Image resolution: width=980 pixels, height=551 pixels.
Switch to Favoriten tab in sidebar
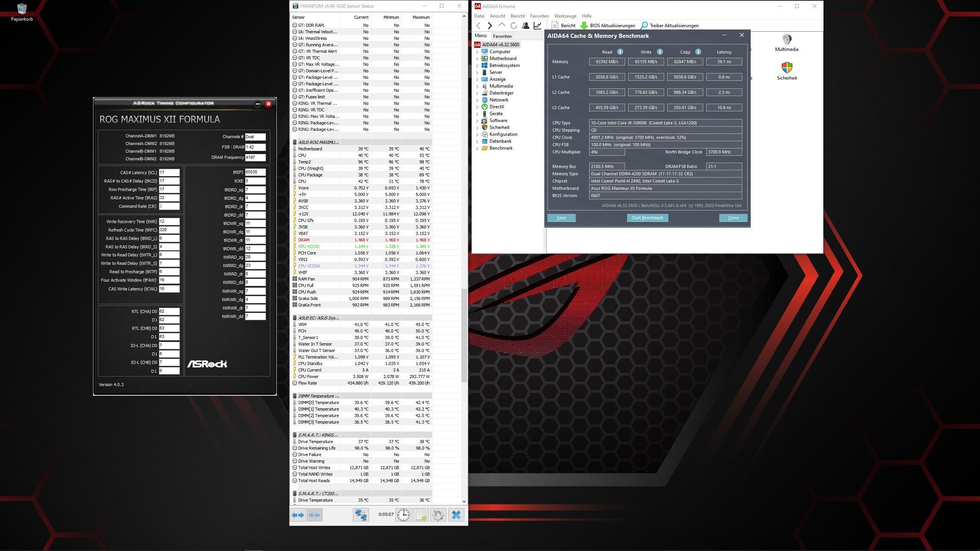pos(502,36)
